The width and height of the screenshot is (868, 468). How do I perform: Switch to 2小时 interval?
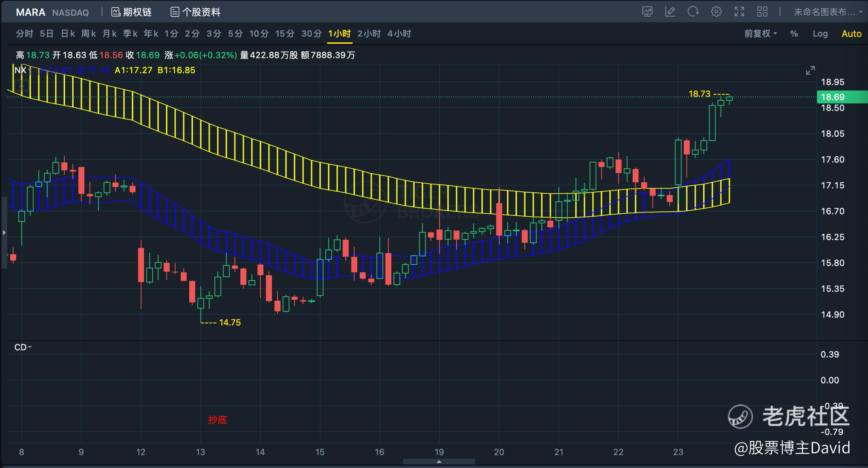click(369, 34)
